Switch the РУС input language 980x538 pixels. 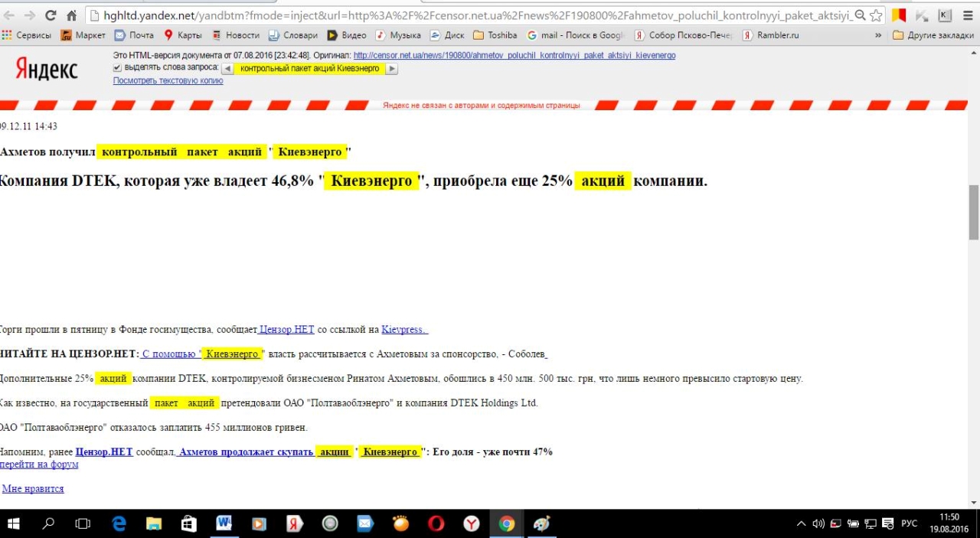(909, 523)
